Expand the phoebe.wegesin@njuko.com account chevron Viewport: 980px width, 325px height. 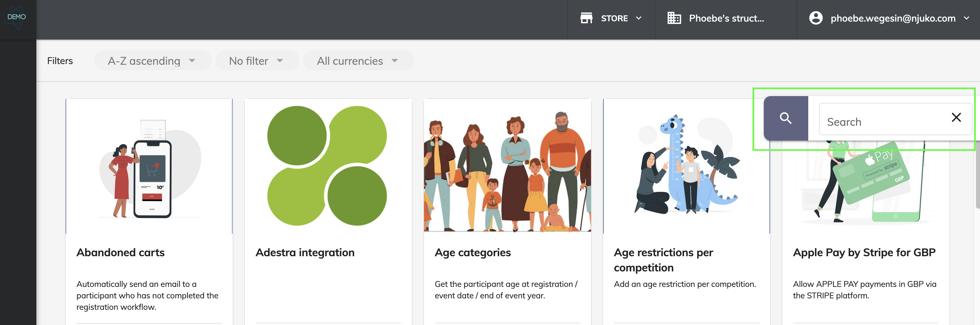[966, 18]
